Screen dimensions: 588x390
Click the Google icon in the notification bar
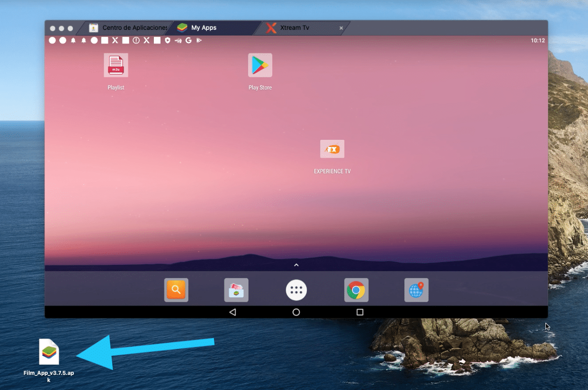point(188,40)
